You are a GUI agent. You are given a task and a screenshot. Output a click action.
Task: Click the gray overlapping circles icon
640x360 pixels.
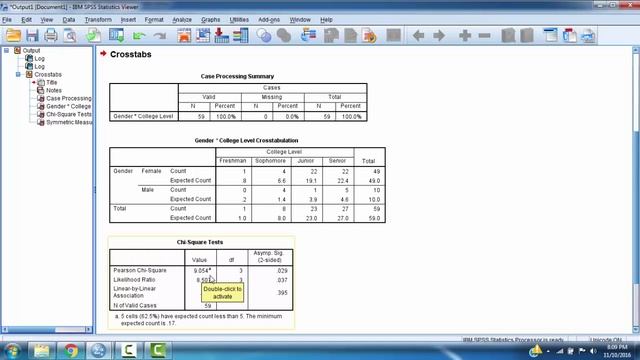pos(284,36)
